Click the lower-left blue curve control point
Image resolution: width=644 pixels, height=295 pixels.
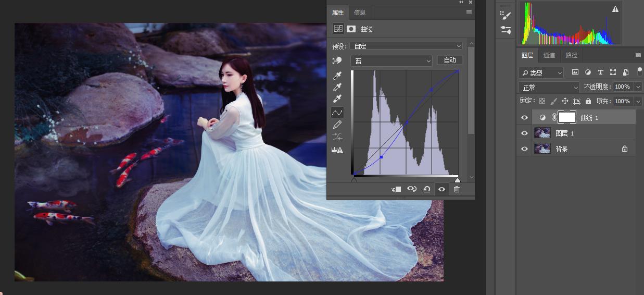381,157
